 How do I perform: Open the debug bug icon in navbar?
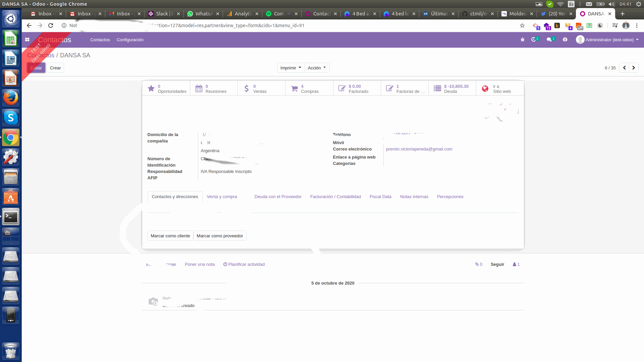(x=522, y=40)
